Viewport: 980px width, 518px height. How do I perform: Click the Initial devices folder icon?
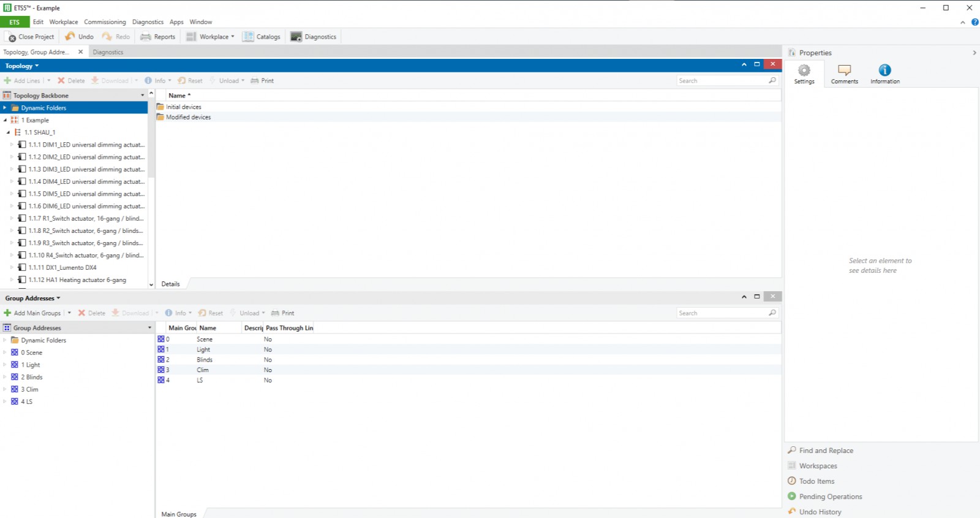[x=160, y=107]
